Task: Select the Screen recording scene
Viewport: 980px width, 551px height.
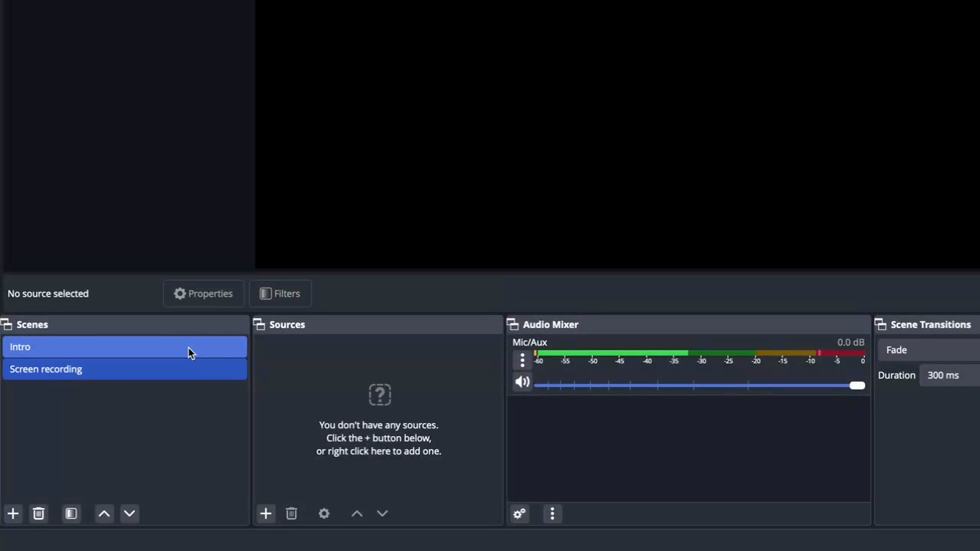Action: pyautogui.click(x=123, y=369)
